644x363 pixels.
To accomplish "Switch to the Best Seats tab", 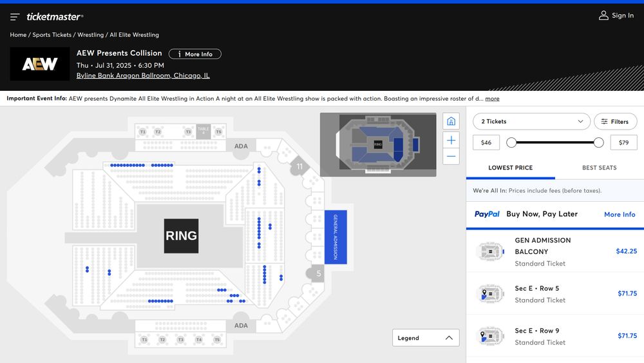I will (599, 168).
